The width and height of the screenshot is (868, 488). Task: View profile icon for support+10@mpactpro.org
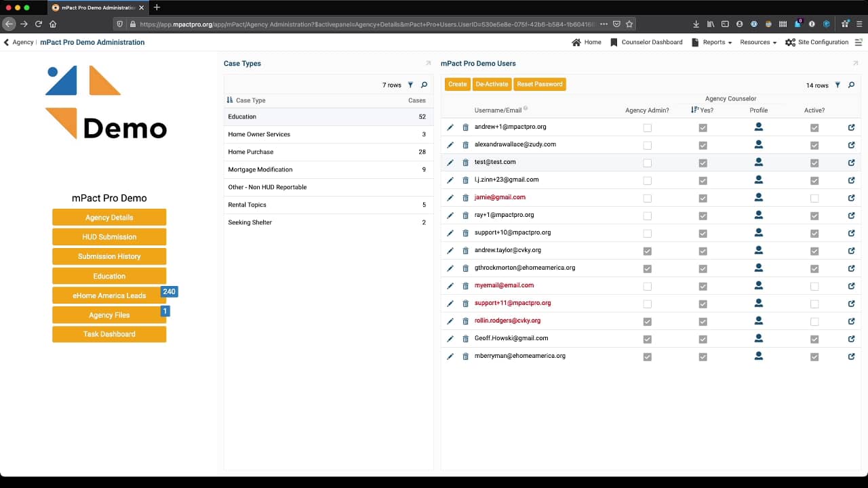click(x=759, y=232)
